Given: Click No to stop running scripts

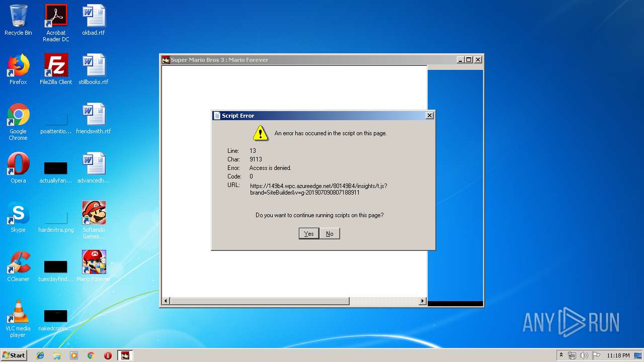Looking at the screenshot, I should [x=330, y=233].
